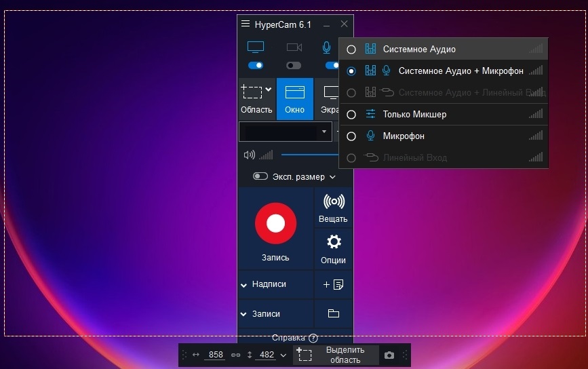Viewport: 588px width, 369px height.
Task: Select the Область region capture mode
Action: (x=256, y=99)
